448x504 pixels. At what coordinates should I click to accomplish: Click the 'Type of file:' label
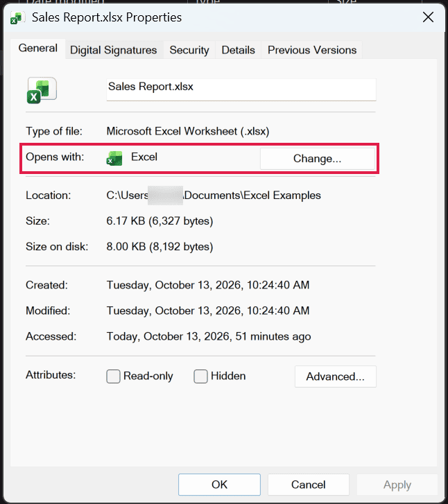coord(54,131)
